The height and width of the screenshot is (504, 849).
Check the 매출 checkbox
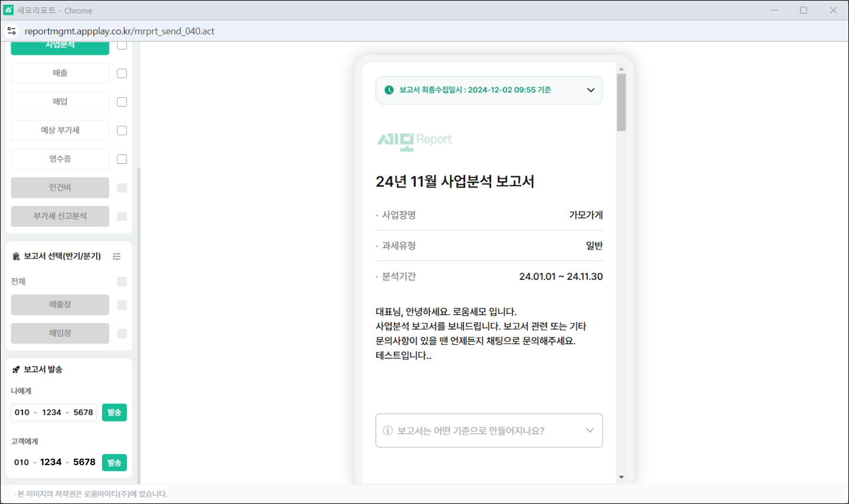click(122, 74)
